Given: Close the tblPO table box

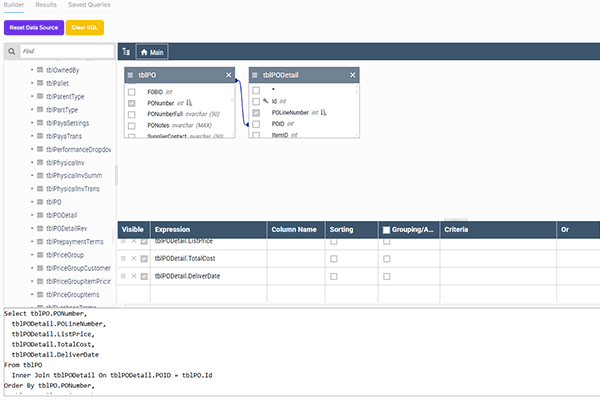Looking at the screenshot, I should click(229, 75).
